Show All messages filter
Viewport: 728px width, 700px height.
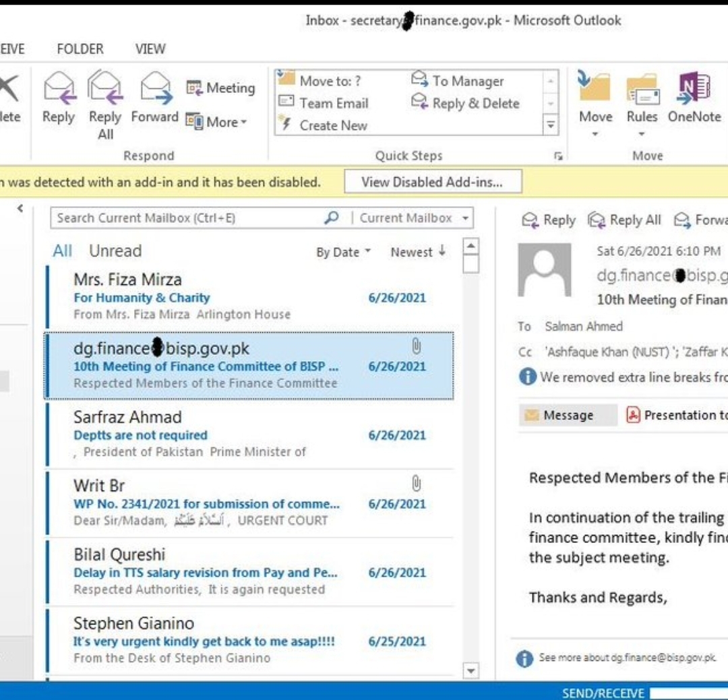pos(62,251)
